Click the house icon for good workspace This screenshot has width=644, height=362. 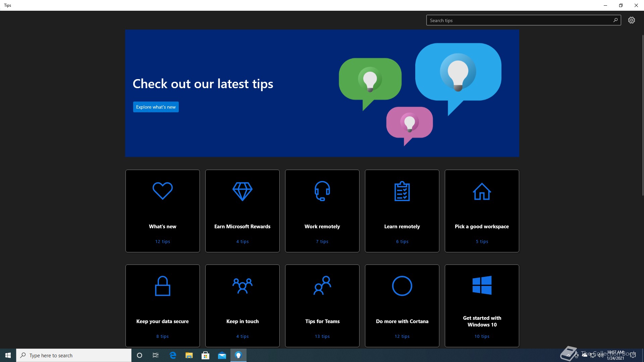(x=482, y=191)
